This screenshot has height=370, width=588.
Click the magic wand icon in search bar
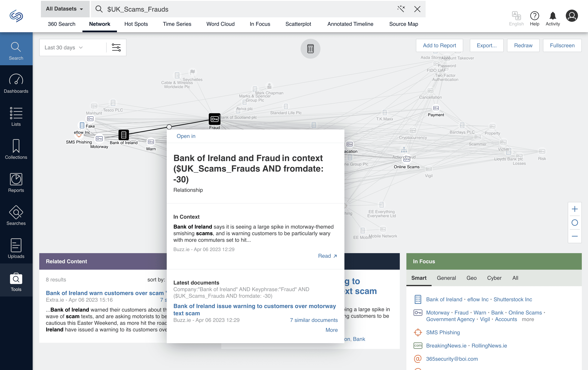[x=401, y=9]
